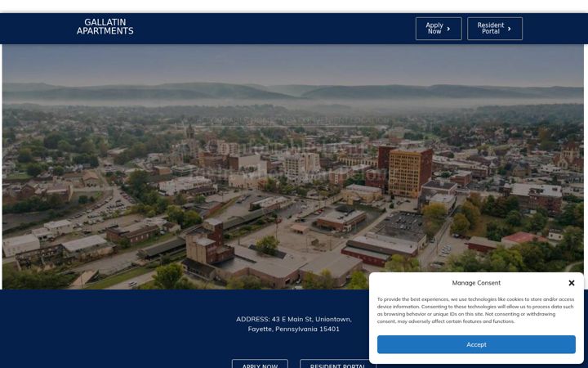Screen dimensions: 588x368
Task: Open the Apply Now header button
Action: point(439,29)
